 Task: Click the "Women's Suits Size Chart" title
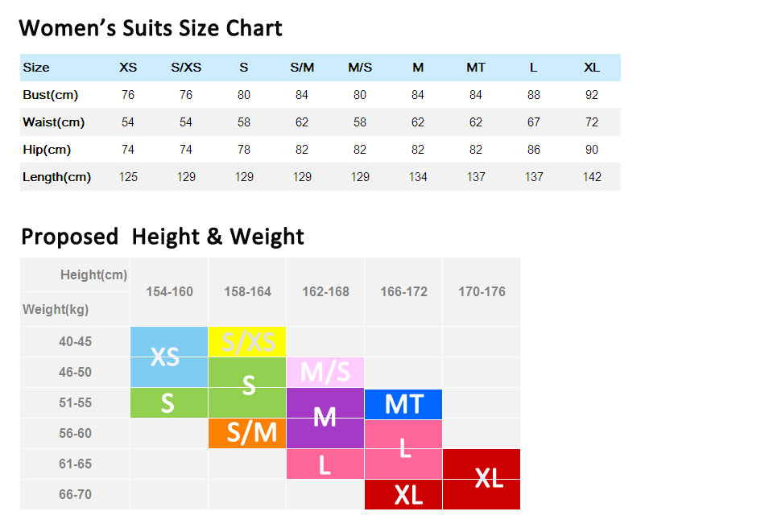coord(151,29)
